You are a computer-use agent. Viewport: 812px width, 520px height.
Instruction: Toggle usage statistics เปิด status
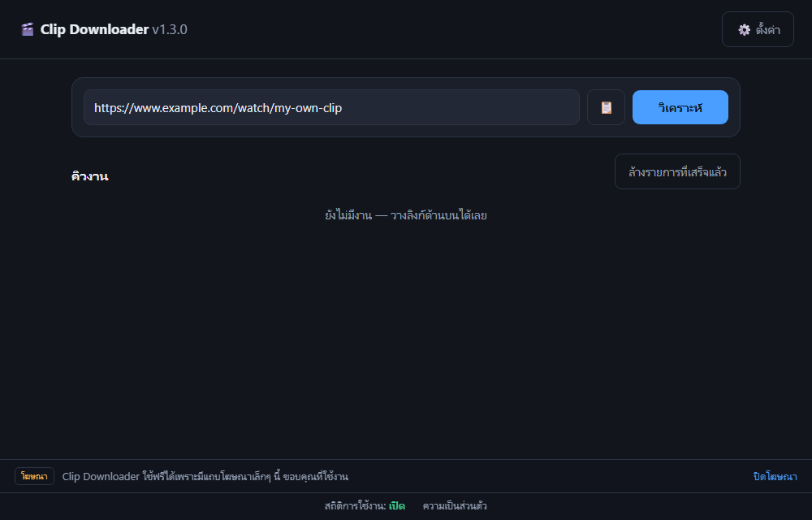pyautogui.click(x=397, y=506)
